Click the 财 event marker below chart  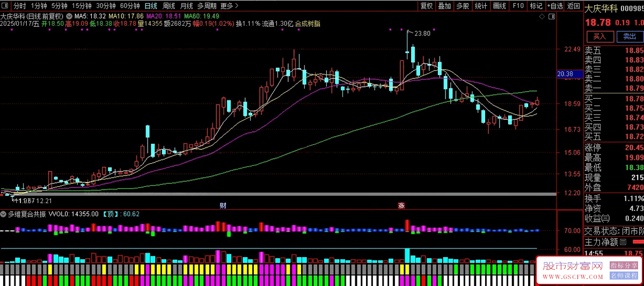[223, 206]
